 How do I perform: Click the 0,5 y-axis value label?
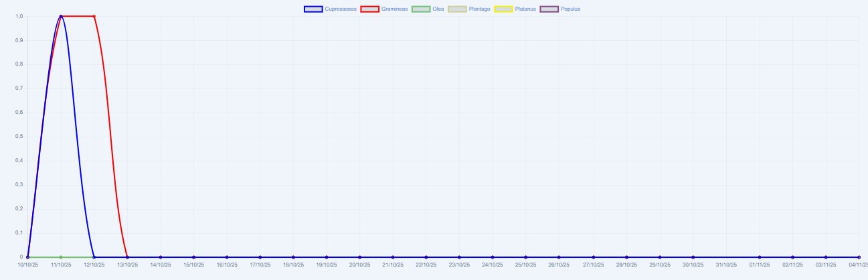(x=19, y=137)
